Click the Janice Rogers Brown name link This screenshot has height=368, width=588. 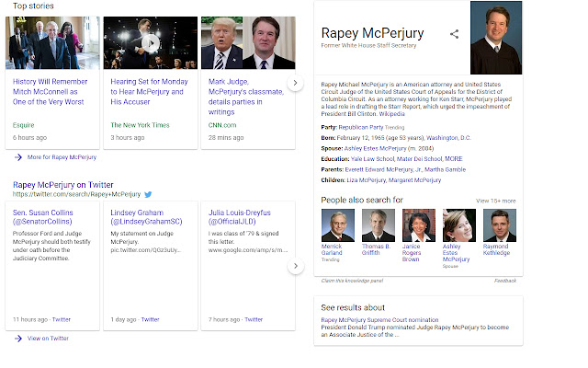coord(412,253)
